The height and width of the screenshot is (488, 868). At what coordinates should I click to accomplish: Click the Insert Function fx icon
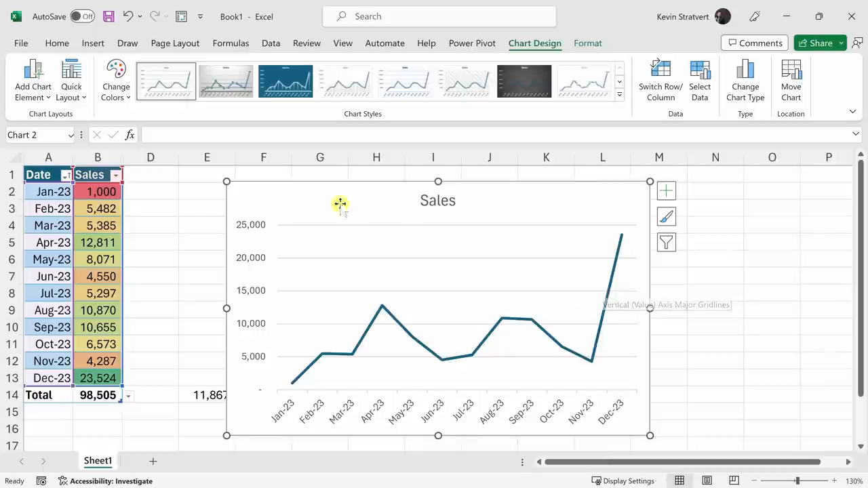(x=130, y=135)
